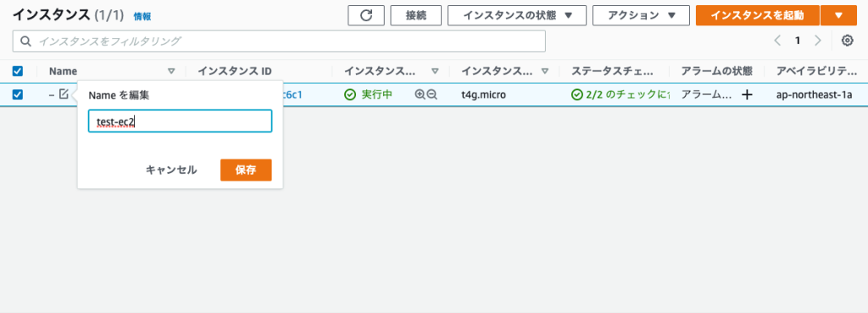Go to next page arrow
This screenshot has width=868, height=313.
818,41
